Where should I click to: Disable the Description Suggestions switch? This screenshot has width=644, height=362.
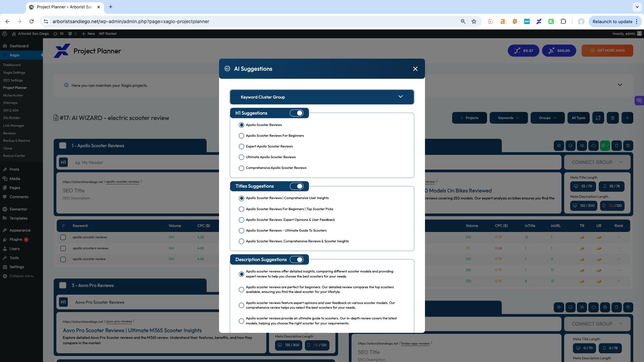(x=297, y=259)
